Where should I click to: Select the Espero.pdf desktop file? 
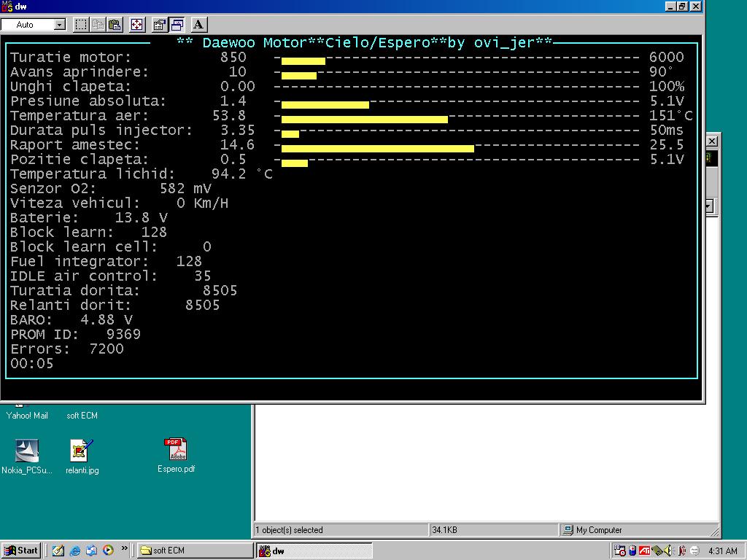[x=177, y=456]
